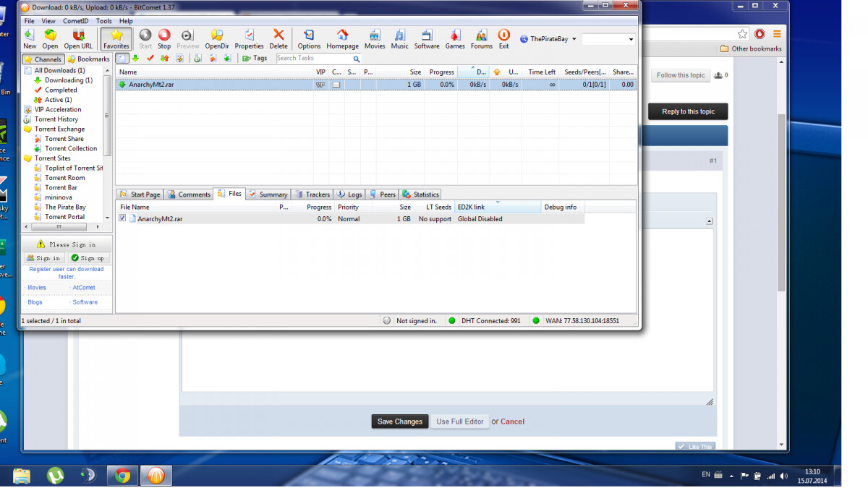Stop the selected torrent task
Image resolution: width=868 pixels, height=488 pixels.
(x=164, y=39)
